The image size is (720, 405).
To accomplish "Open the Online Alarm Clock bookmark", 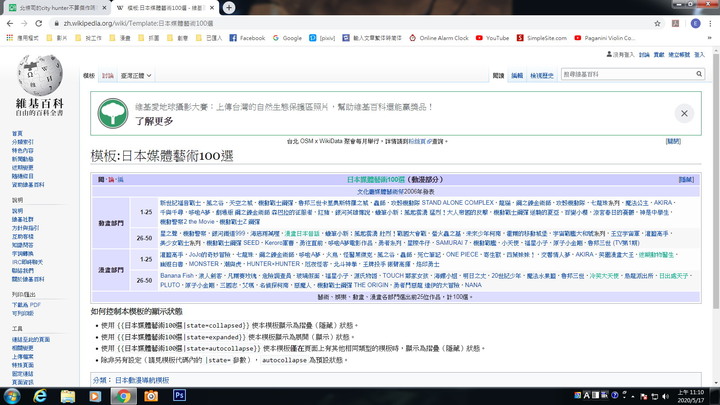I will tap(439, 38).
